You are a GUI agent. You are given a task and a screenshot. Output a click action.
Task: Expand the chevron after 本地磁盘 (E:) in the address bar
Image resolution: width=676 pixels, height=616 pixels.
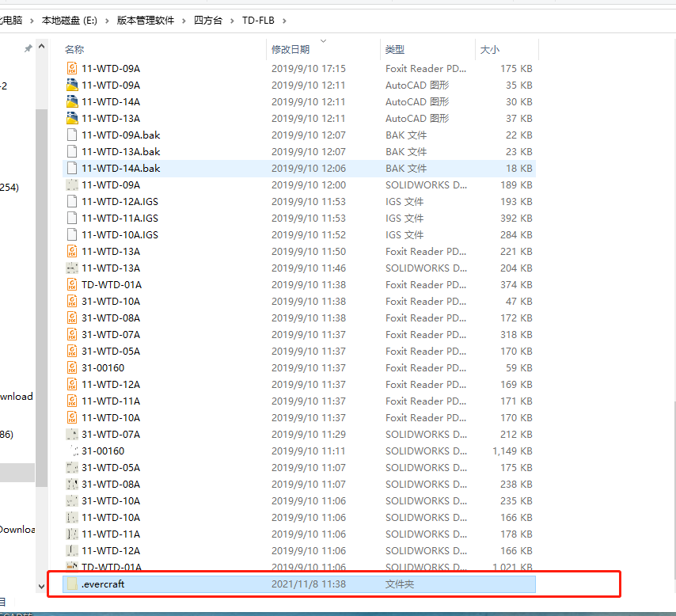click(108, 21)
